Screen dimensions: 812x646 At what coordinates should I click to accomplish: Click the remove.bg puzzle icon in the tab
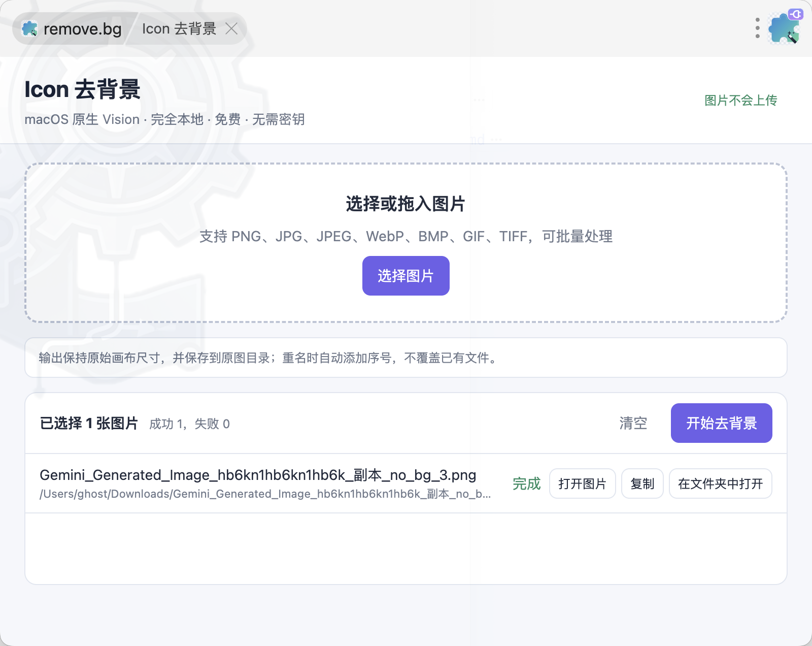point(30,29)
